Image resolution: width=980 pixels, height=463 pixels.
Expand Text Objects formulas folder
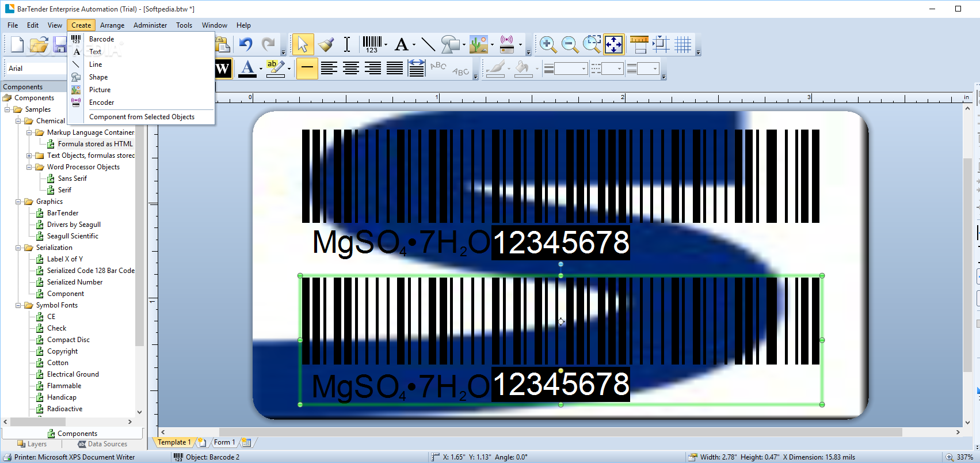pyautogui.click(x=29, y=155)
